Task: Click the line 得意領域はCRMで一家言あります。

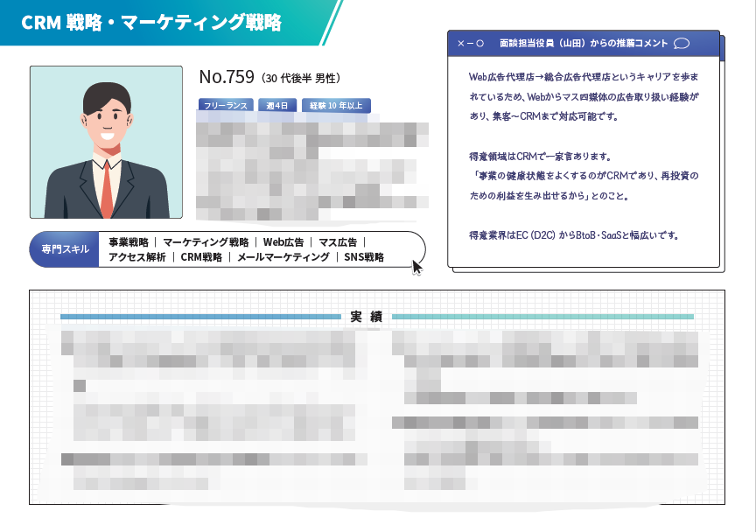Action: 541,157
